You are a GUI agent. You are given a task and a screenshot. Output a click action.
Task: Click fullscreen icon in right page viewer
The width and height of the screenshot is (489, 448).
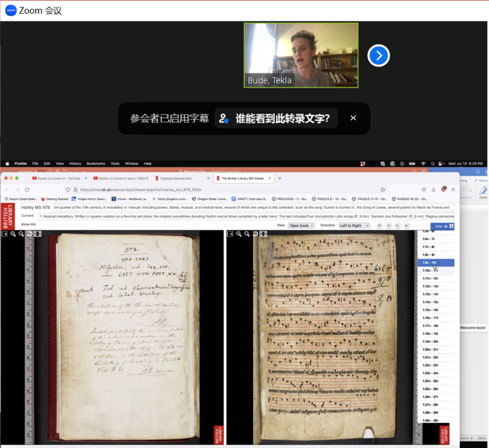point(264,234)
